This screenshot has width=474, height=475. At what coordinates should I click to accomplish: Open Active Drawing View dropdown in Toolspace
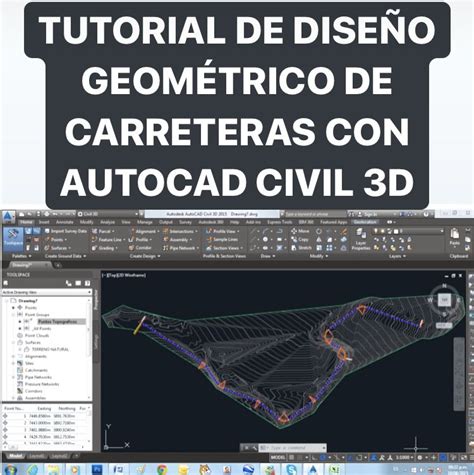[47, 292]
